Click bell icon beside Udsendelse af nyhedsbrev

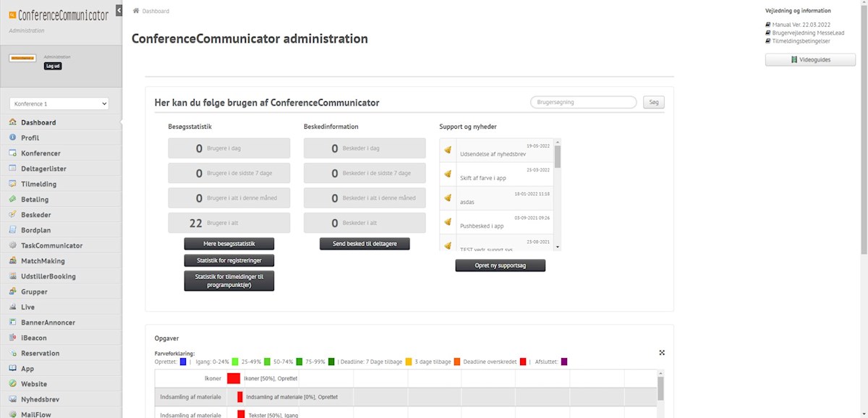click(x=448, y=150)
